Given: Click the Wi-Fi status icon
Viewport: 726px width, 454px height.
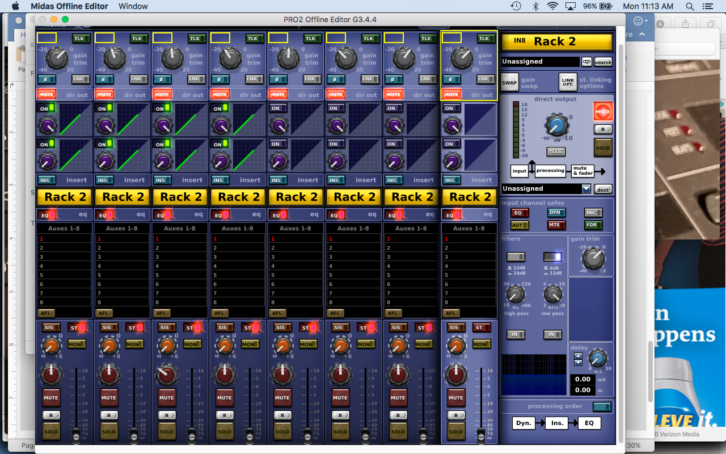Looking at the screenshot, I should click(552, 6).
